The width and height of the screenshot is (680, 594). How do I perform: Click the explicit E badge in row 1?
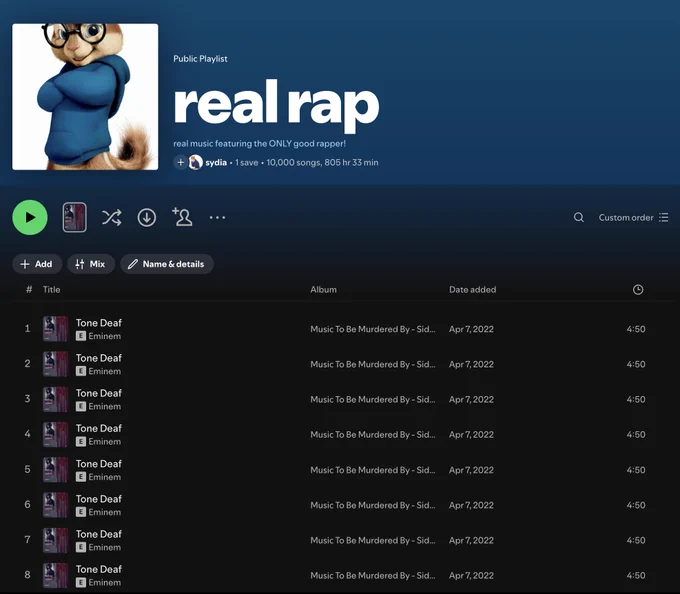pyautogui.click(x=81, y=336)
